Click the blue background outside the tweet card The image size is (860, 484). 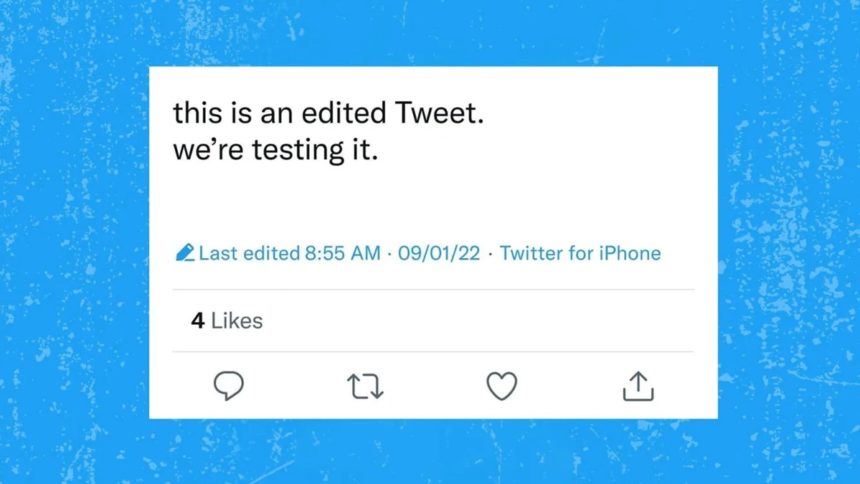point(70,240)
